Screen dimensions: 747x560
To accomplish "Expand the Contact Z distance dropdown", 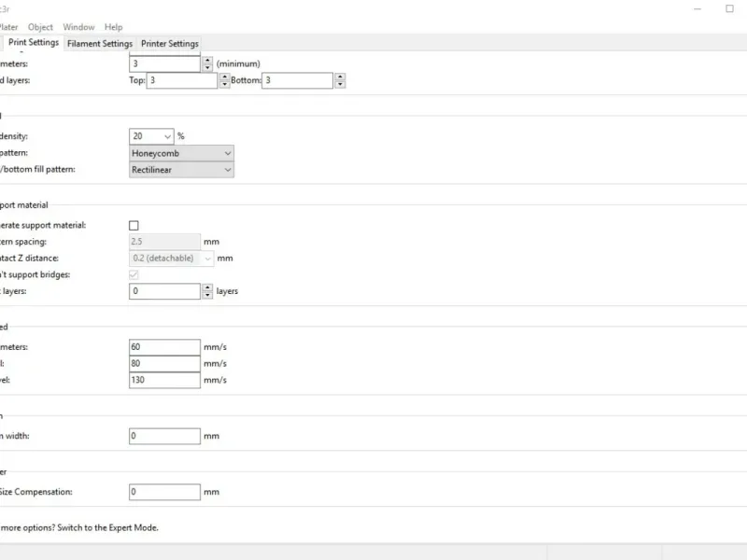I will (x=207, y=258).
